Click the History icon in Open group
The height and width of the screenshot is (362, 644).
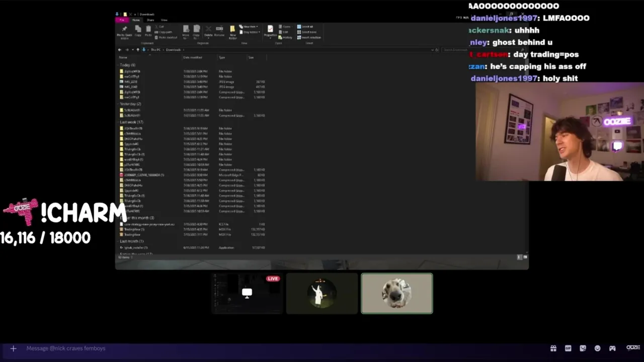[x=285, y=37]
